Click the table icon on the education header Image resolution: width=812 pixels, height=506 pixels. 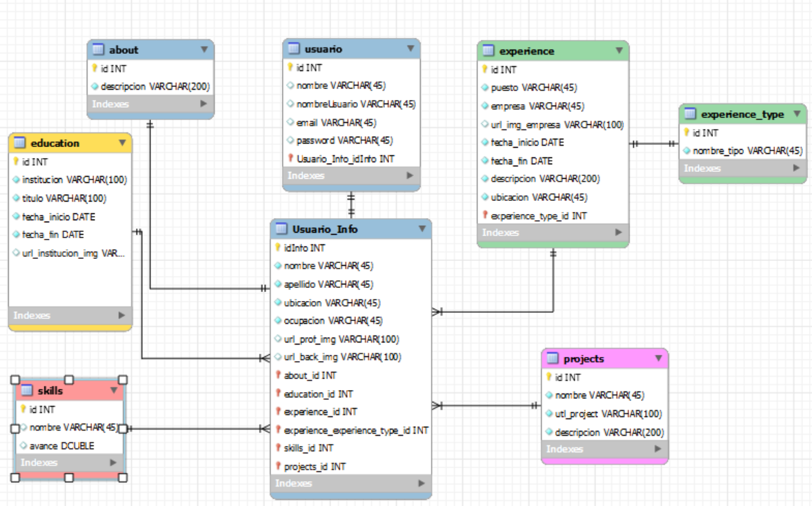pos(21,143)
